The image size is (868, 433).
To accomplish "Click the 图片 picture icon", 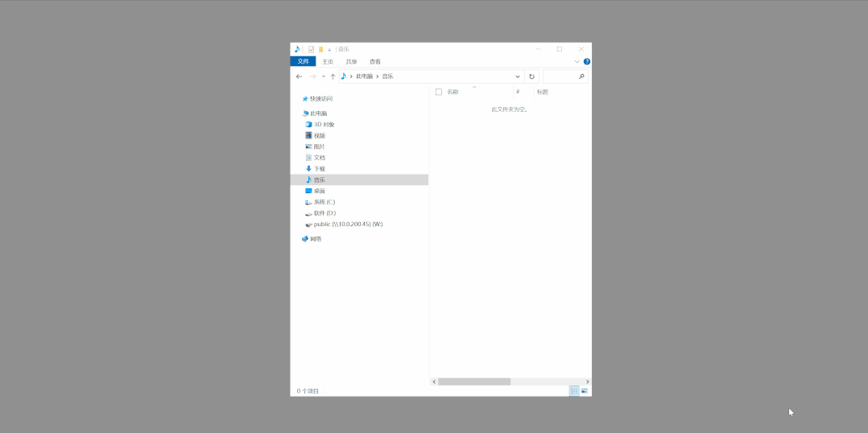I will tap(309, 146).
